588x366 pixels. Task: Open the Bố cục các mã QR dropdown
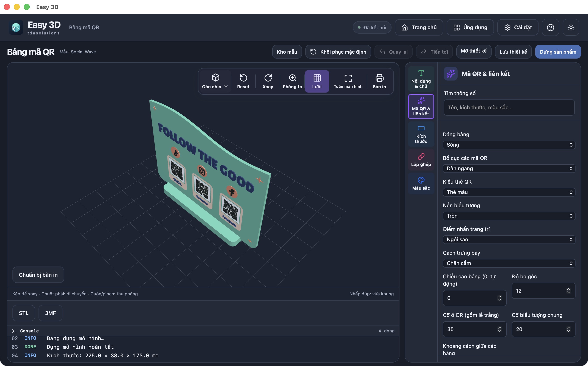[x=509, y=169]
